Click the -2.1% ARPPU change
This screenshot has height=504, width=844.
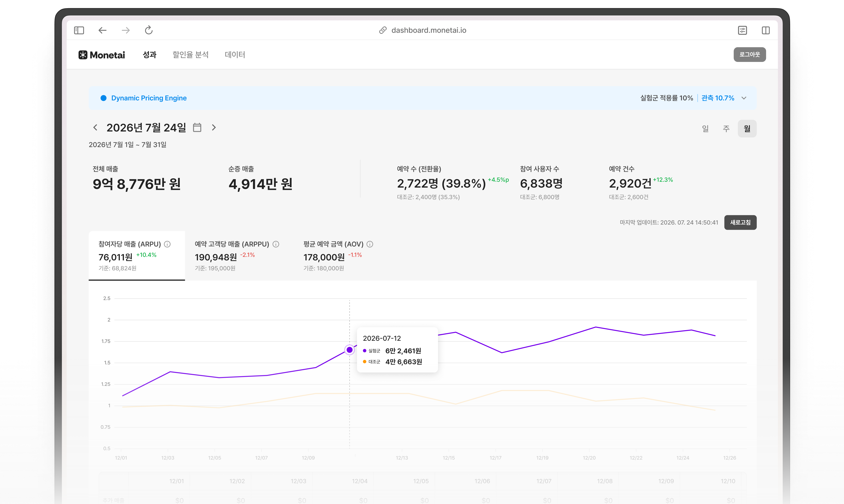[248, 255]
